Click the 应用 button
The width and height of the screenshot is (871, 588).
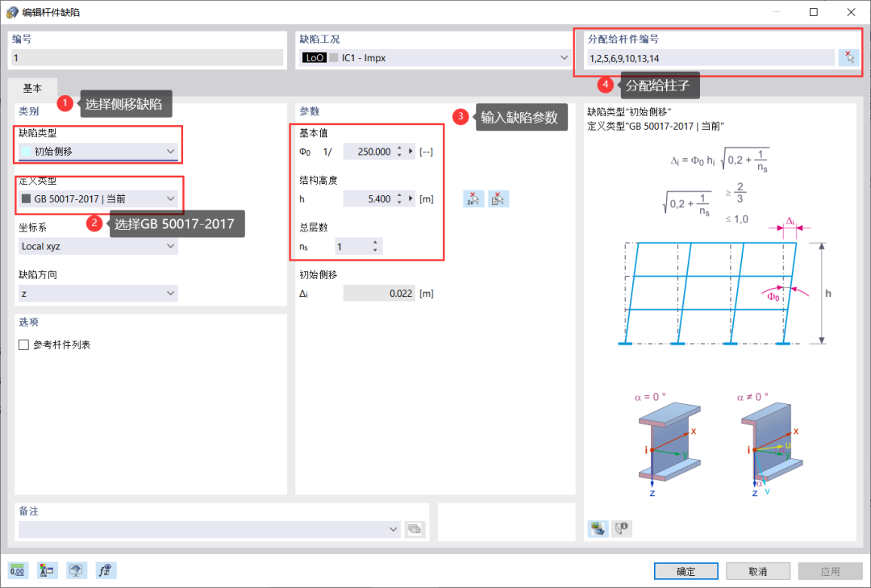click(x=830, y=571)
